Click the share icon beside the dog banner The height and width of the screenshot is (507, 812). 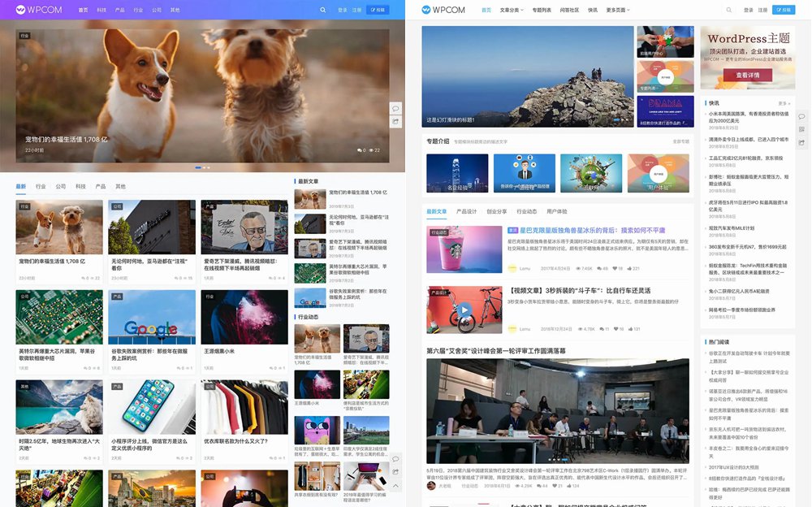click(x=395, y=121)
